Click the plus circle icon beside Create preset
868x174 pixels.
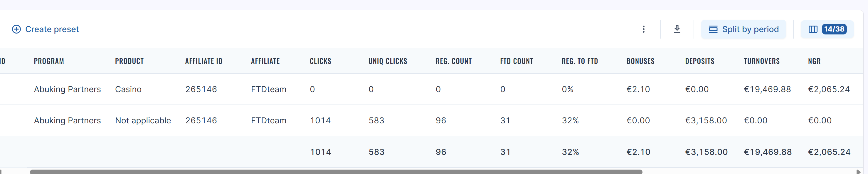[x=16, y=29]
